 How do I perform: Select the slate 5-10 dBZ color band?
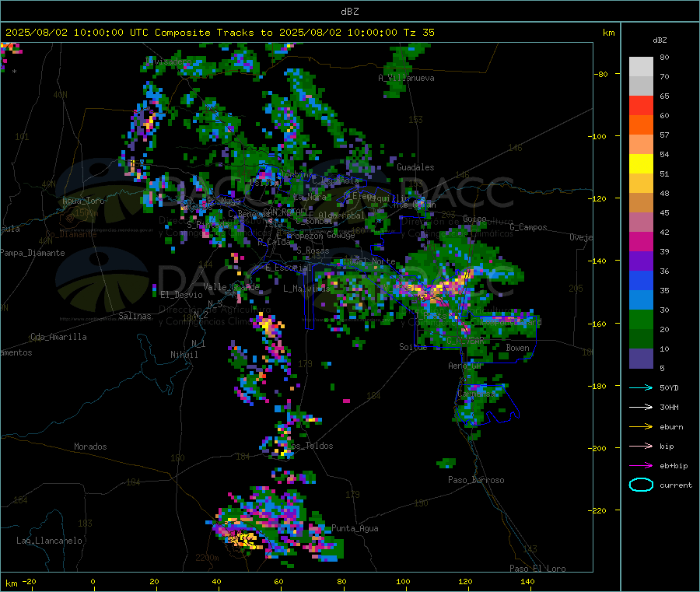[641, 359]
